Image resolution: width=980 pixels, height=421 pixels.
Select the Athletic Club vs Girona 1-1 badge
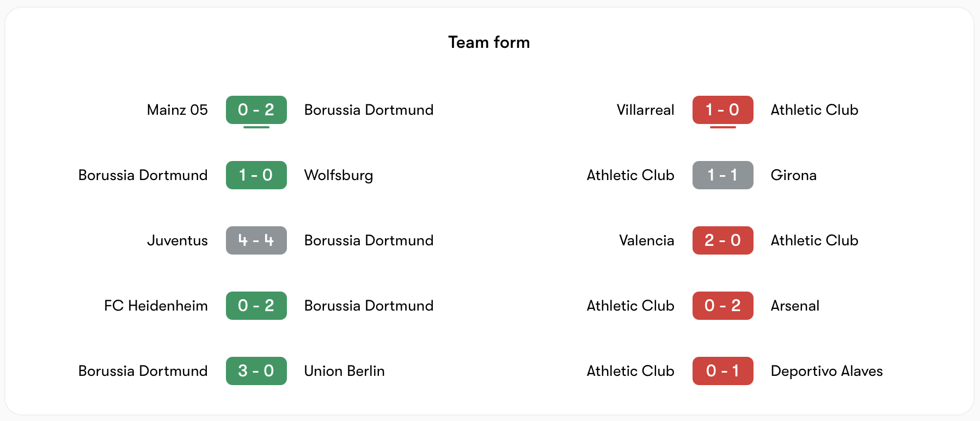click(x=722, y=175)
